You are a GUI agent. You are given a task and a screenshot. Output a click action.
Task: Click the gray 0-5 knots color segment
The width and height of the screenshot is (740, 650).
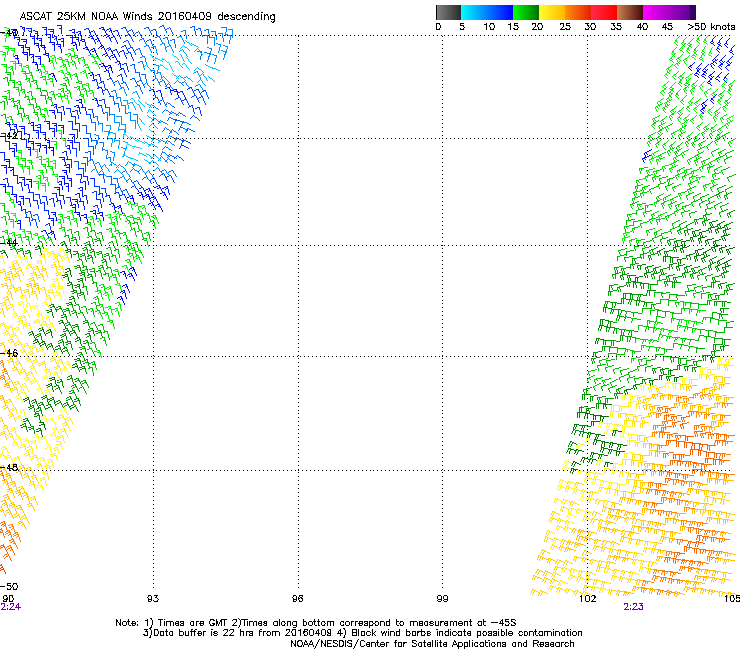[448, 12]
